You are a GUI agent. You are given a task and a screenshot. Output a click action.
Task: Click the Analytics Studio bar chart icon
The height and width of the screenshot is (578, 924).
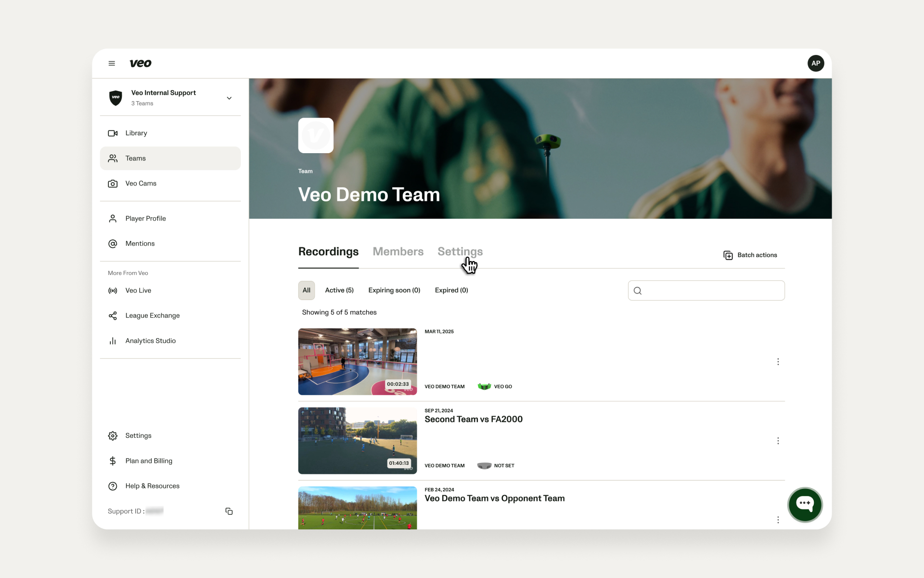113,341
